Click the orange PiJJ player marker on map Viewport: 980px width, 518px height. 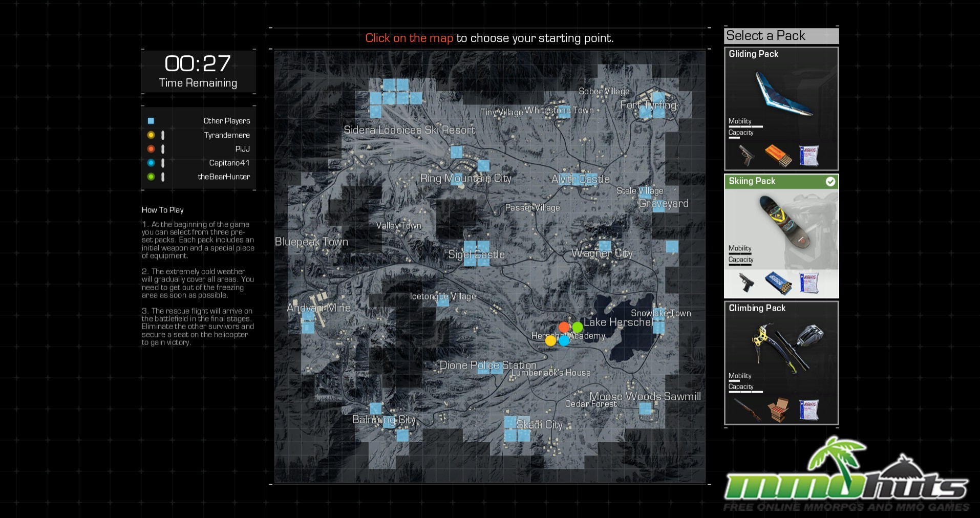pyautogui.click(x=564, y=327)
